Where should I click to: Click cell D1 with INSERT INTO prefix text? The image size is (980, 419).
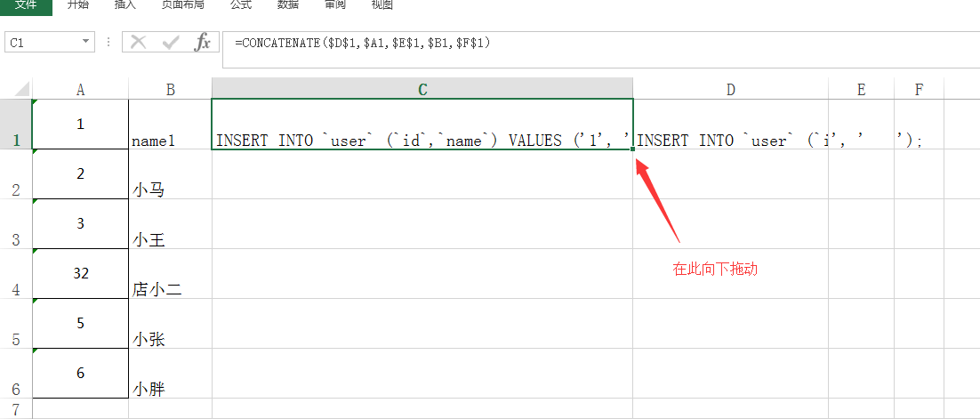[731, 125]
